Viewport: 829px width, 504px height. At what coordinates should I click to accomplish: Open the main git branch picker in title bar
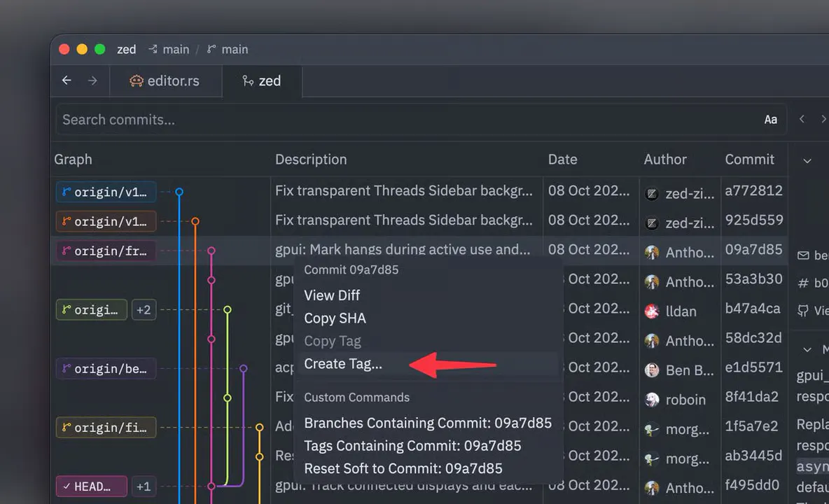point(228,49)
